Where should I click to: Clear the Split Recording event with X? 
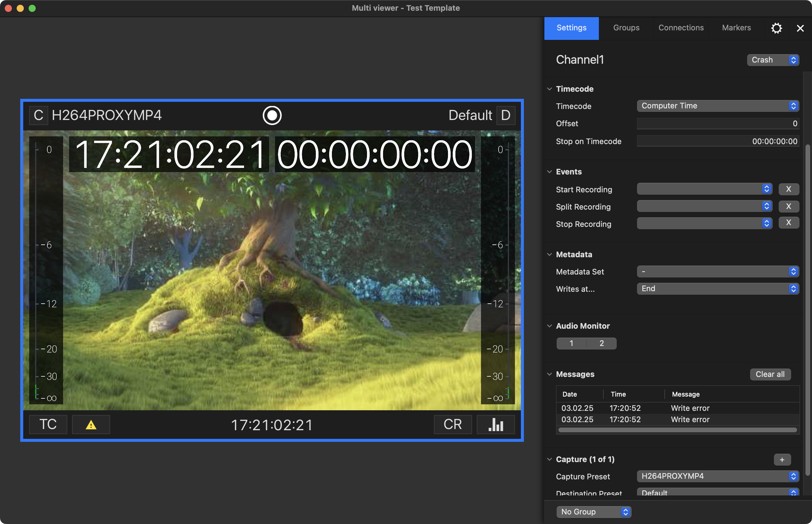[788, 206]
